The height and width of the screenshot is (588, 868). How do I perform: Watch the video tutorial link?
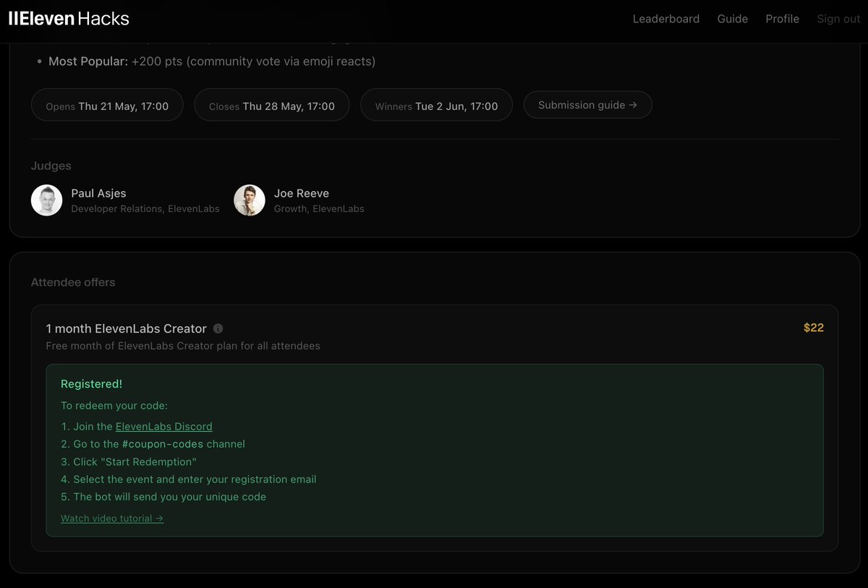click(x=112, y=519)
